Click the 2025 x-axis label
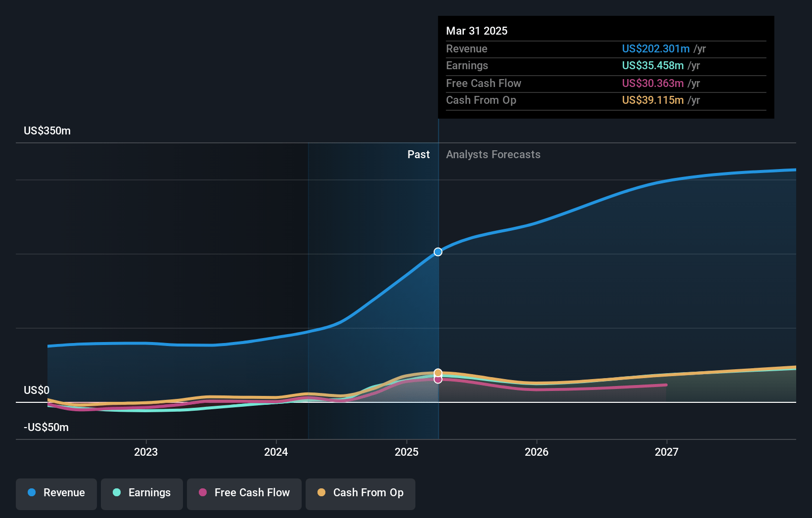Image resolution: width=812 pixels, height=518 pixels. coord(406,452)
